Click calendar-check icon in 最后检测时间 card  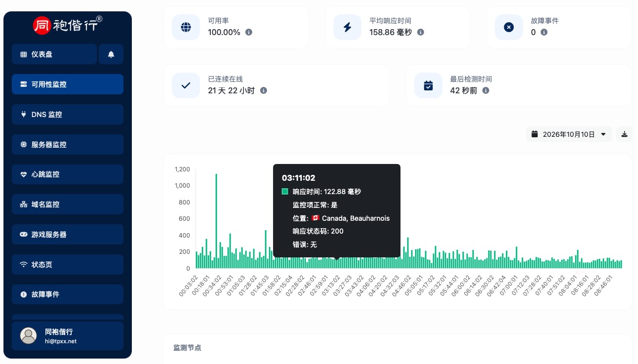pos(428,85)
